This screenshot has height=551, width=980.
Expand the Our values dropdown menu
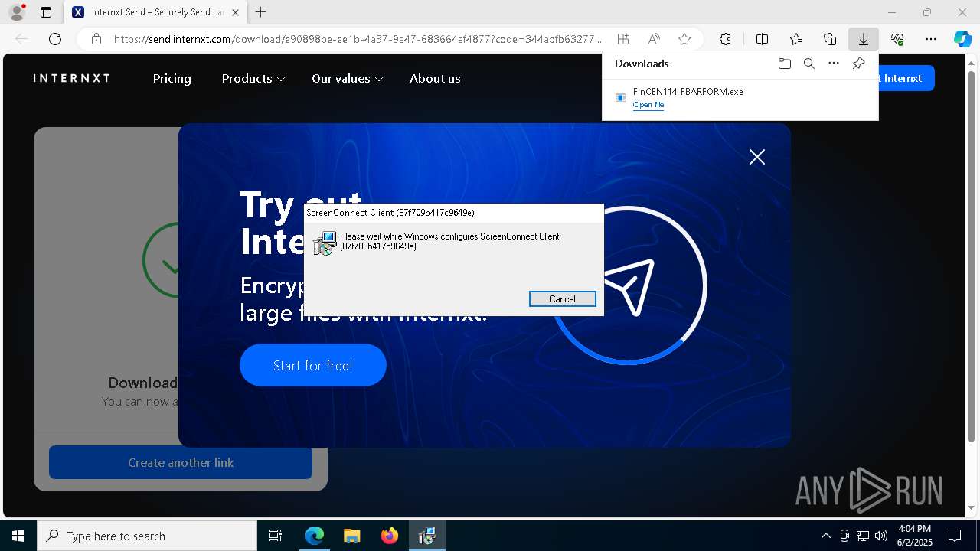[348, 78]
